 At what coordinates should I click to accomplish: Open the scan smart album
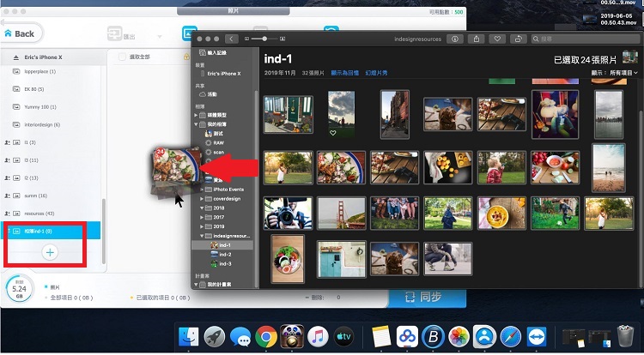click(x=215, y=152)
